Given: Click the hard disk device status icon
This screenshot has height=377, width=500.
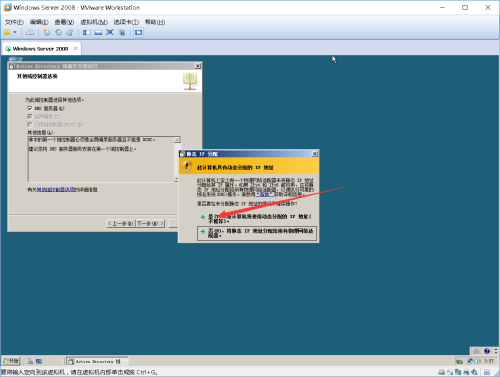Looking at the screenshot, I should coord(441,372).
